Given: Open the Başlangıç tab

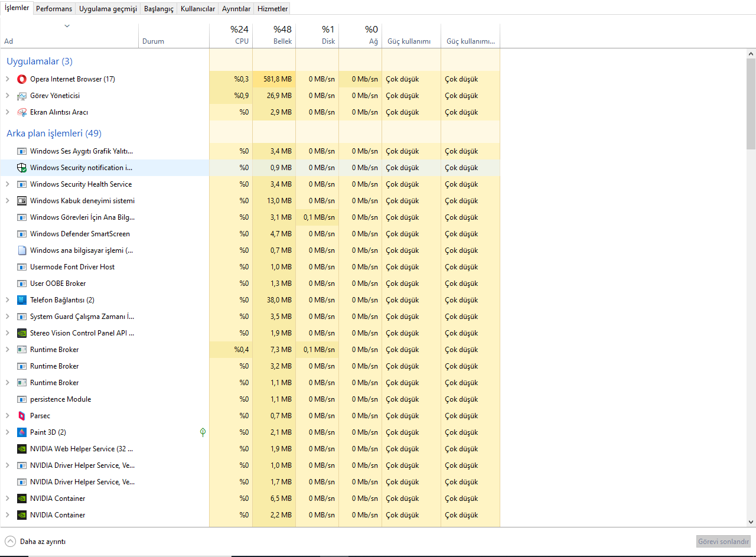Looking at the screenshot, I should [159, 9].
